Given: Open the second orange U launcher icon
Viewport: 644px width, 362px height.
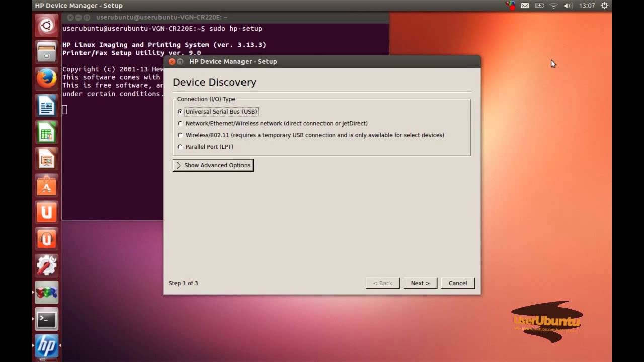Looking at the screenshot, I should click(x=46, y=239).
